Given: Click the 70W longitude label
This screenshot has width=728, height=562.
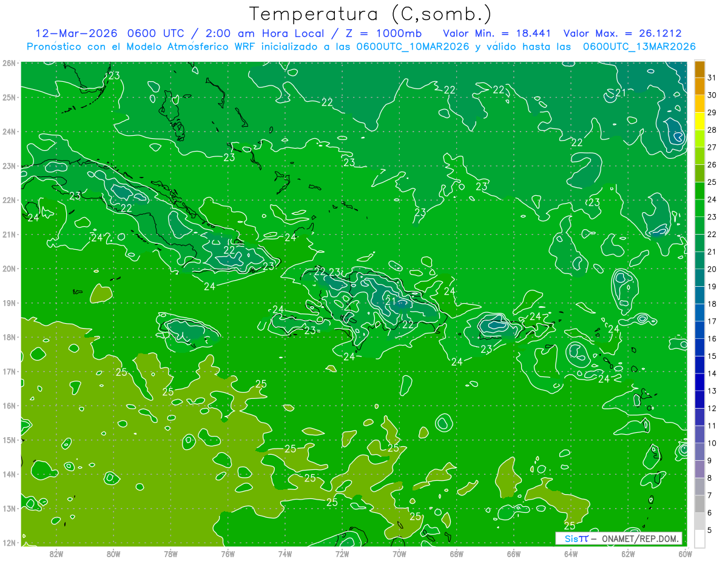Looking at the screenshot, I should point(399,554).
